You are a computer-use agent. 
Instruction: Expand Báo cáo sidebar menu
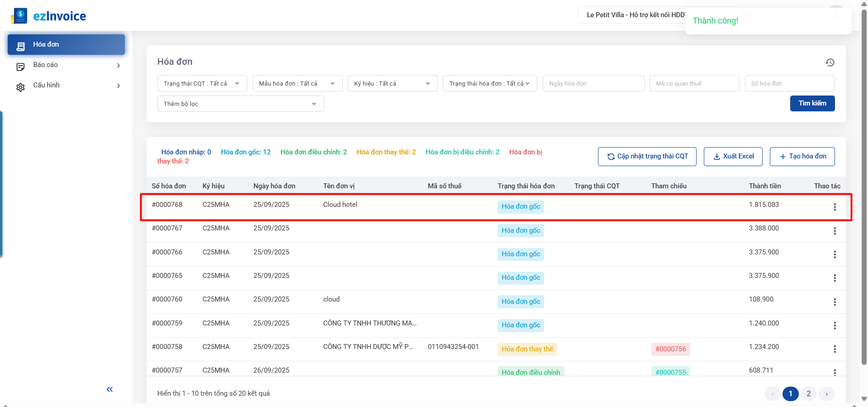66,65
